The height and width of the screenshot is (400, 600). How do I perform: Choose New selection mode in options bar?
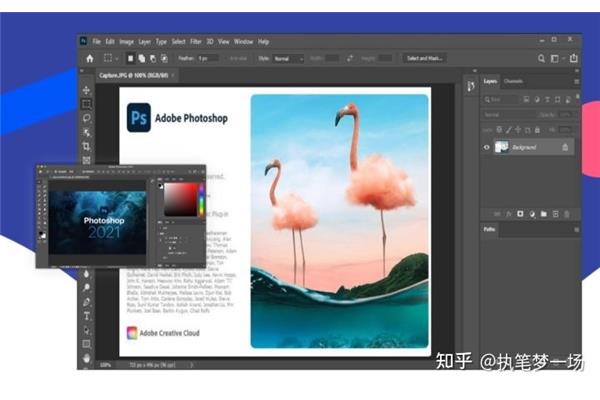pos(130,59)
